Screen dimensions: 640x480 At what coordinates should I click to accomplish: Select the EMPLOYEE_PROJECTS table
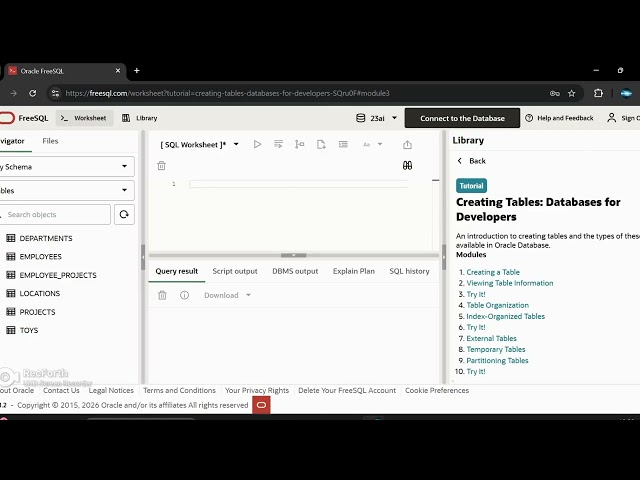coord(58,275)
